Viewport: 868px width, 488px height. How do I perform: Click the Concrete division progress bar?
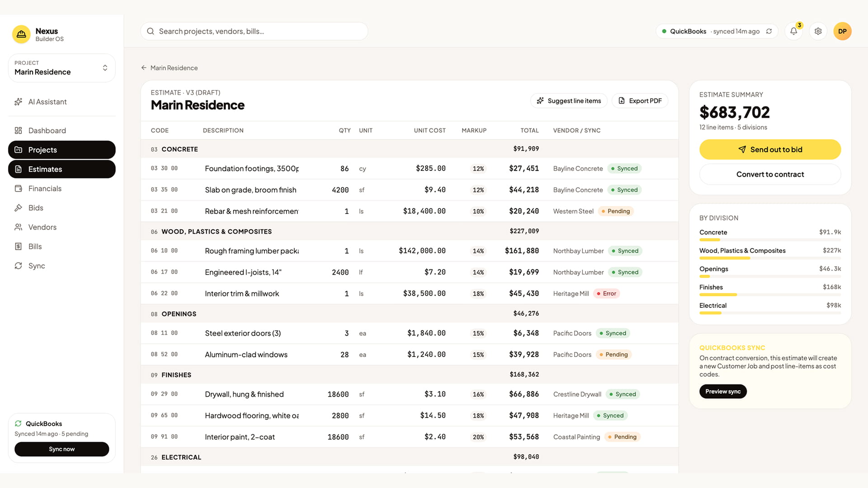tap(770, 239)
